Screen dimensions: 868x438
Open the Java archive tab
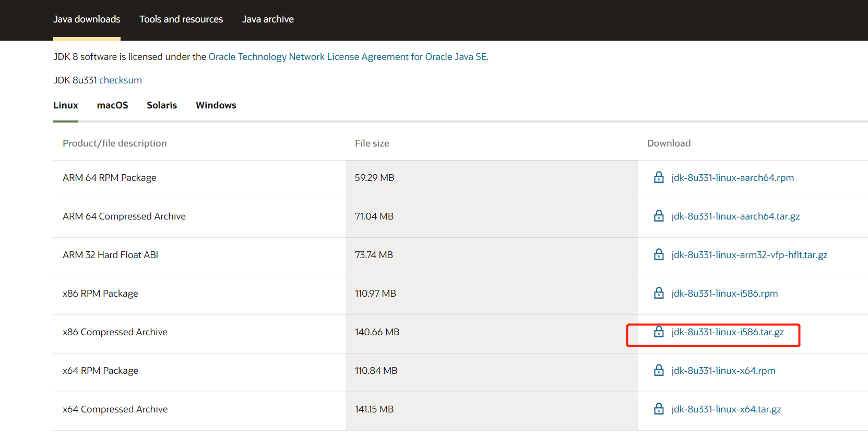click(268, 19)
